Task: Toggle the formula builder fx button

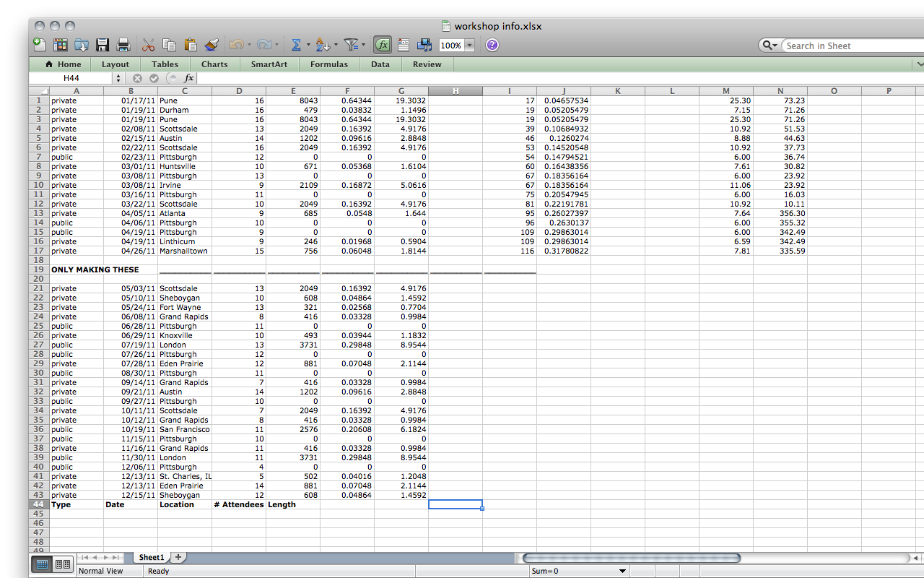Action: point(383,45)
